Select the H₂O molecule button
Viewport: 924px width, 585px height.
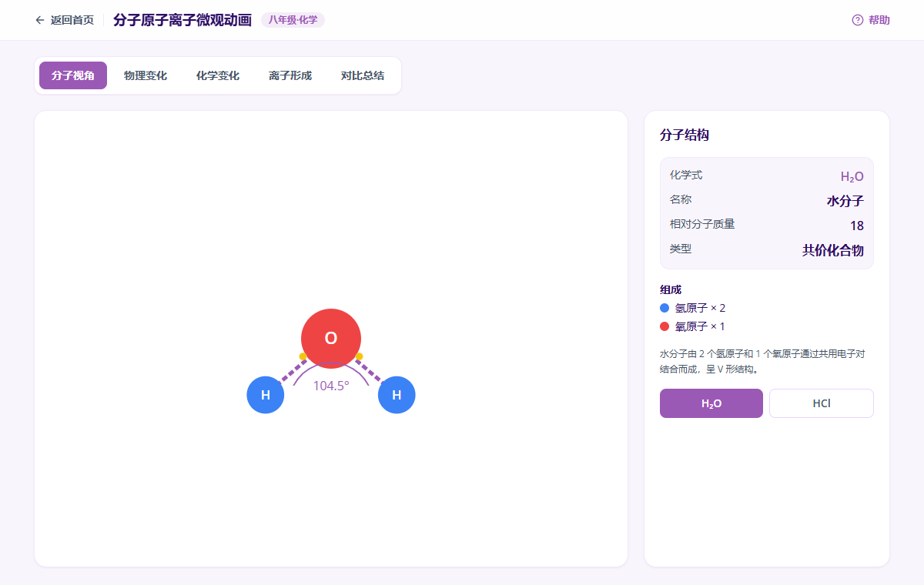coord(711,403)
